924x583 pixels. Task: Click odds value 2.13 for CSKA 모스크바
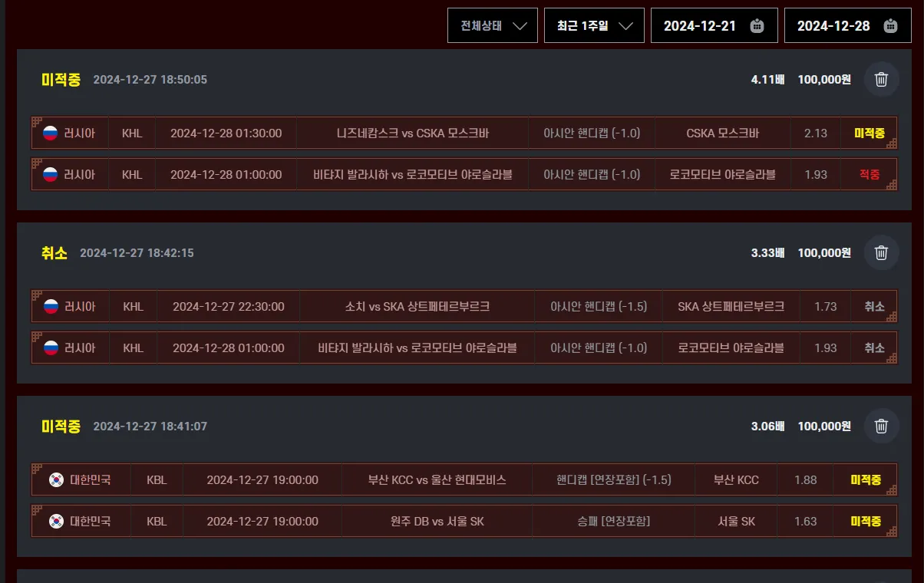coord(816,133)
